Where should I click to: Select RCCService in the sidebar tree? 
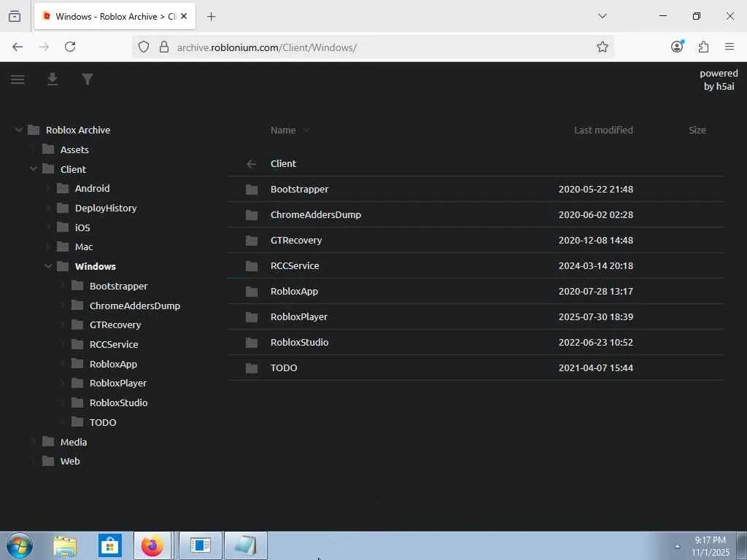tap(113, 344)
